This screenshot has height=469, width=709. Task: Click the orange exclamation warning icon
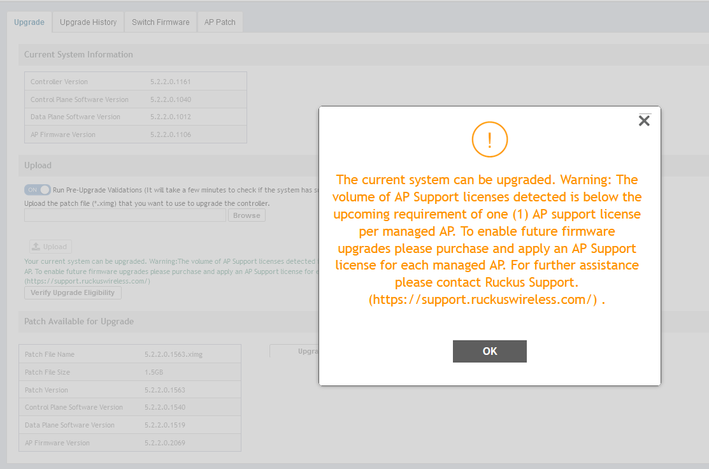tap(490, 139)
